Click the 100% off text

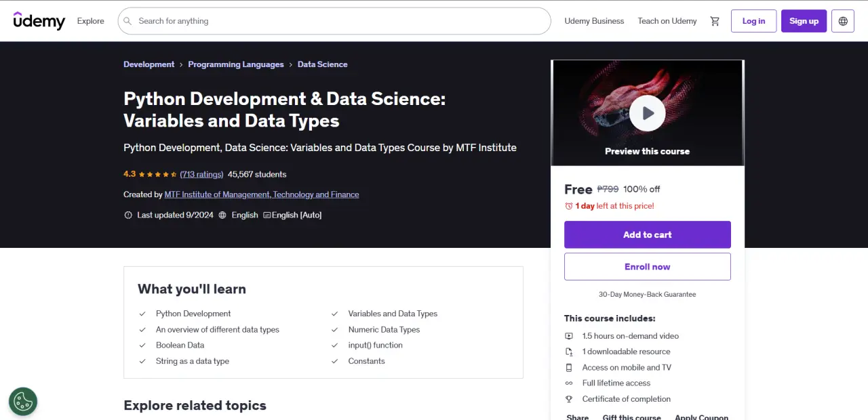point(642,190)
